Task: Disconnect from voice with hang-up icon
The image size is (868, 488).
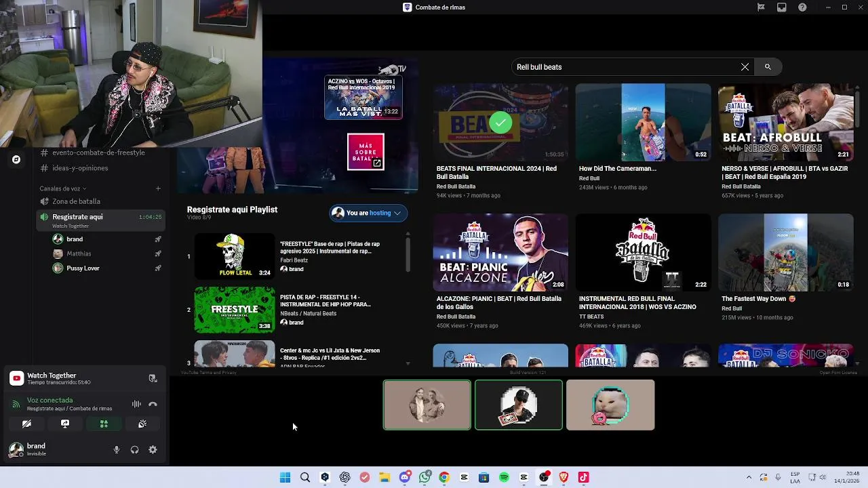Action: 153,404
